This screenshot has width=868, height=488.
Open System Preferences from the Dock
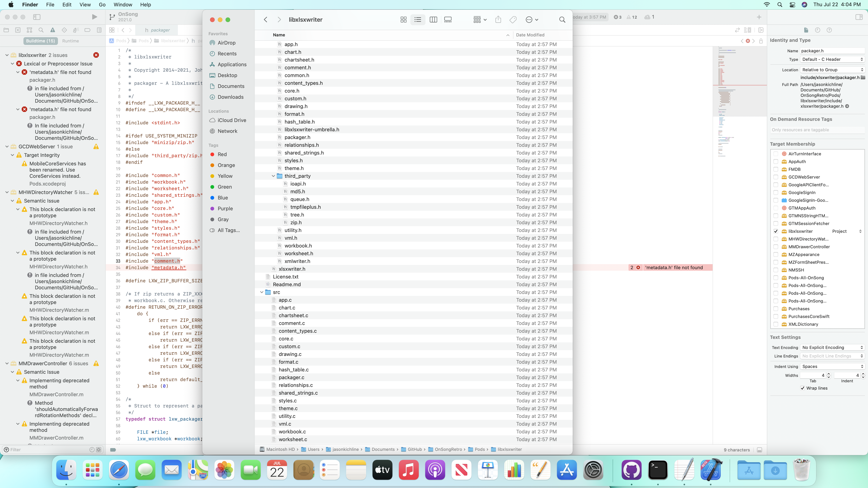[x=593, y=469]
